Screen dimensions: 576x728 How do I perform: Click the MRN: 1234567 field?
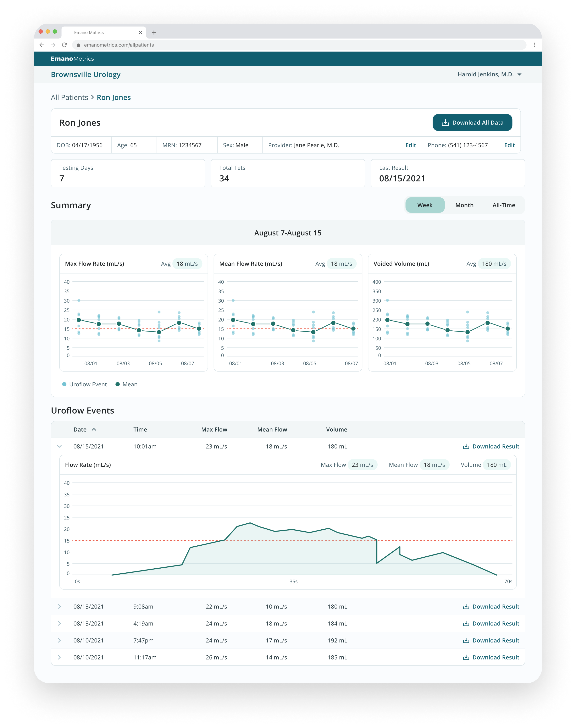tap(182, 145)
